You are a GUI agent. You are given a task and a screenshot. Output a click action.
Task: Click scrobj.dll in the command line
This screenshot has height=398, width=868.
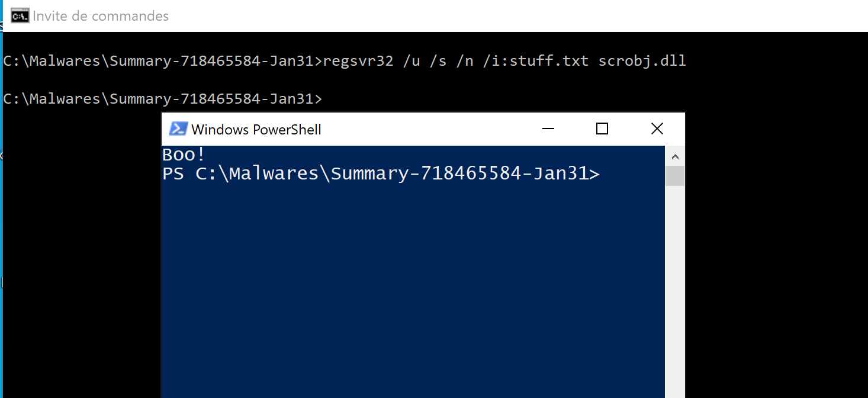[x=642, y=60]
